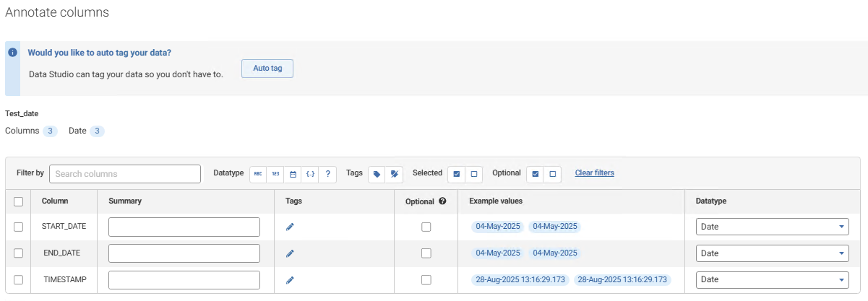The height and width of the screenshot is (301, 868).
Task: Focus the Search columns filter field
Action: [125, 174]
